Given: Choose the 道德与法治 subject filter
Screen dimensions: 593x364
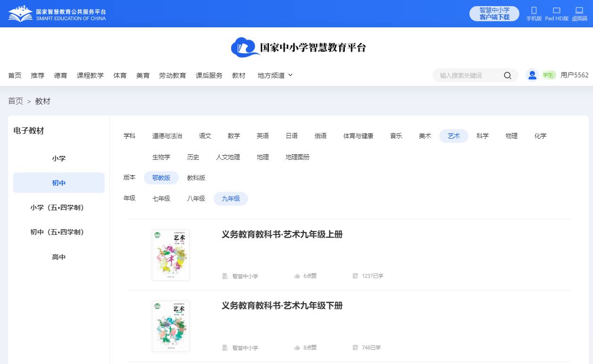Looking at the screenshot, I should [x=167, y=136].
